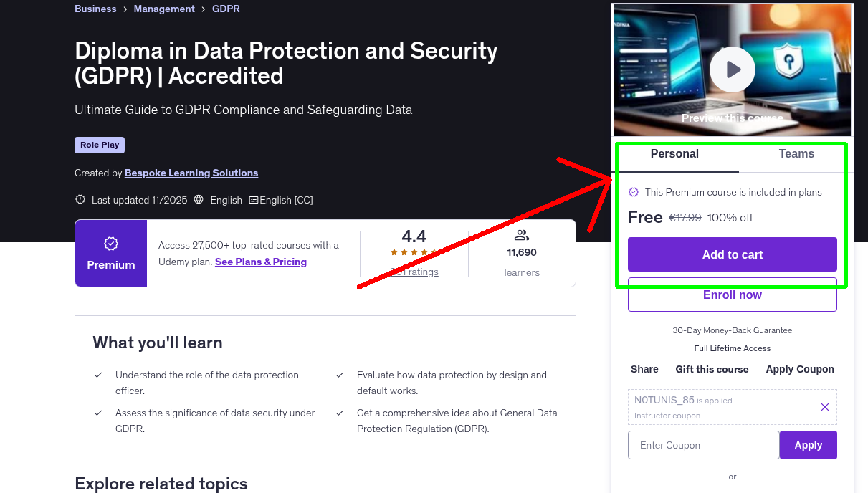Play the course preview video
868x493 pixels.
(732, 69)
